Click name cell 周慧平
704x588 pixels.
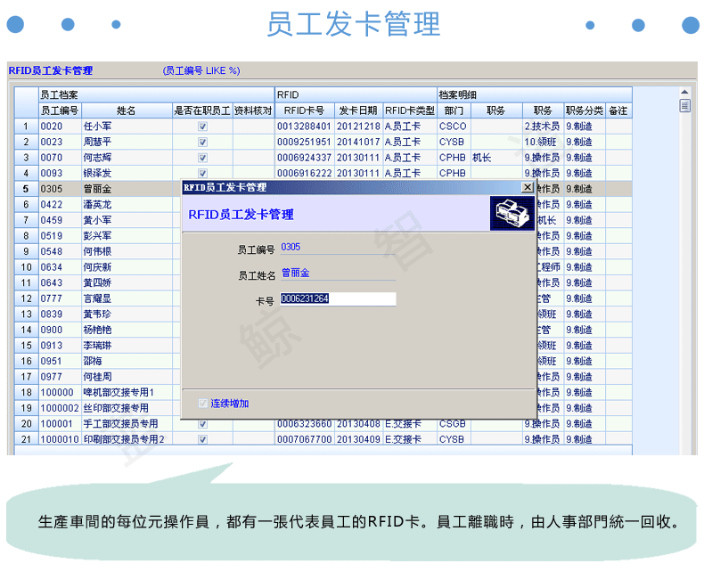tap(127, 143)
